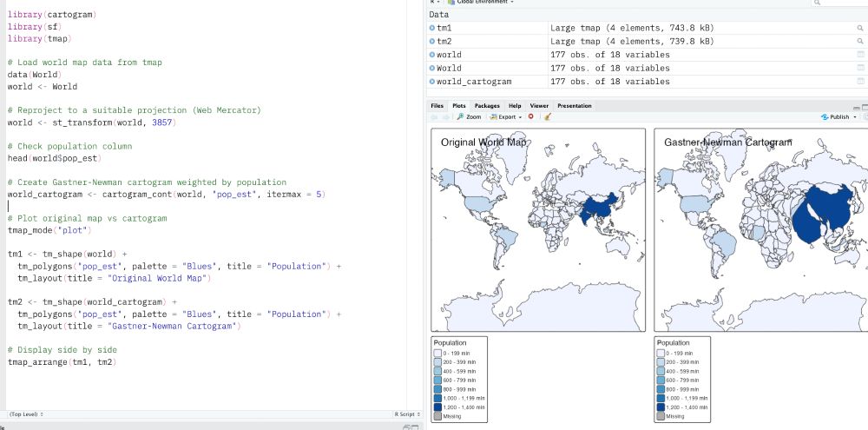The image size is (868, 430).
Task: Click Missing gray swatch in right legend
Action: tap(661, 415)
